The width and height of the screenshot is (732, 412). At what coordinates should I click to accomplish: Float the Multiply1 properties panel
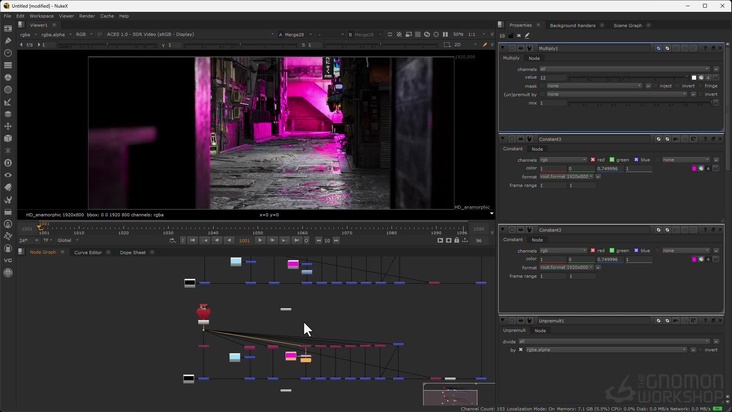pyautogui.click(x=712, y=48)
